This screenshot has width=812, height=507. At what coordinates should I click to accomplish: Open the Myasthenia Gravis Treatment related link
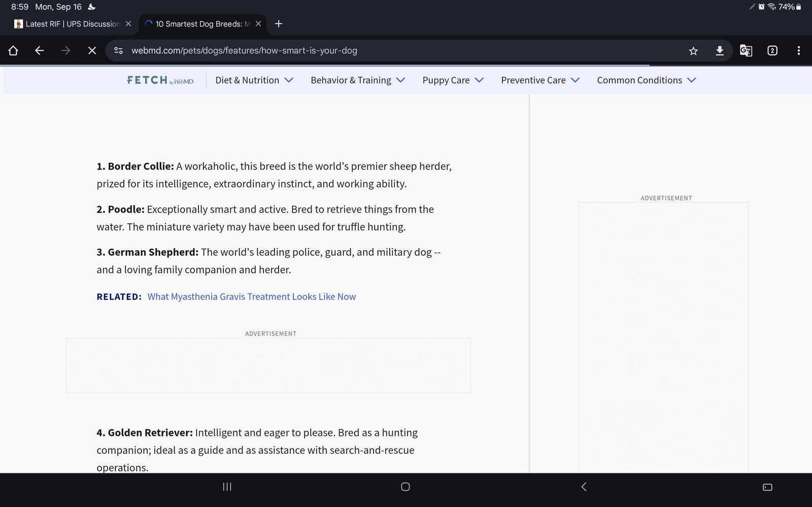tap(252, 296)
